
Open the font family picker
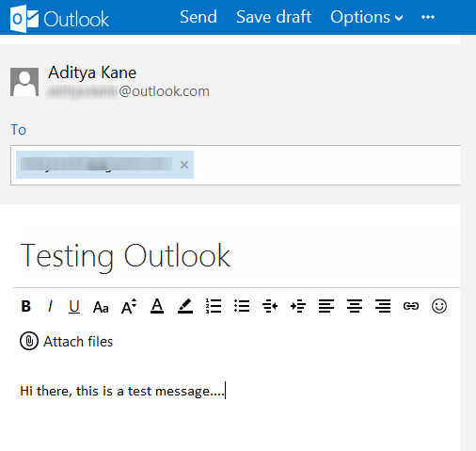coord(101,307)
